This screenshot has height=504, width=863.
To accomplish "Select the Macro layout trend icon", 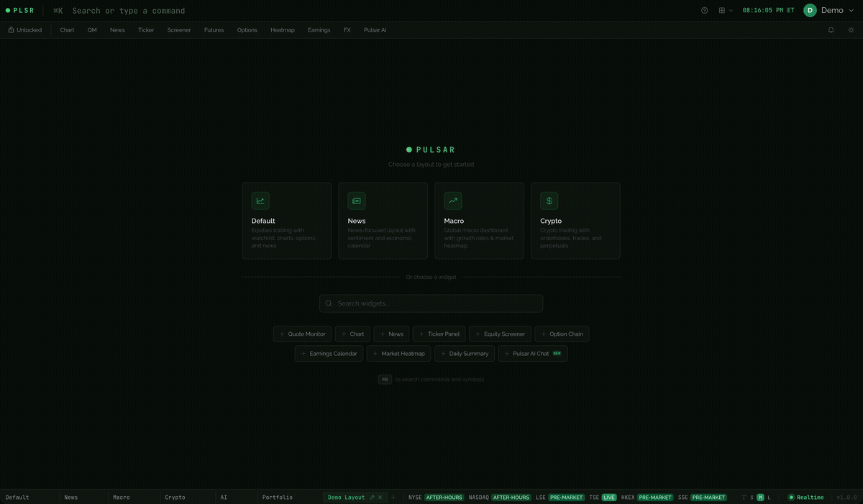I will click(x=452, y=201).
